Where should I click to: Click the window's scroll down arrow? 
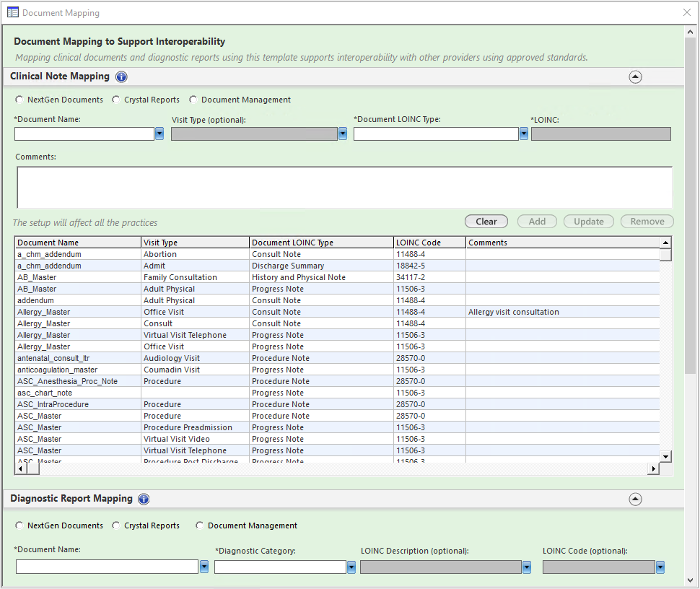[690, 580]
